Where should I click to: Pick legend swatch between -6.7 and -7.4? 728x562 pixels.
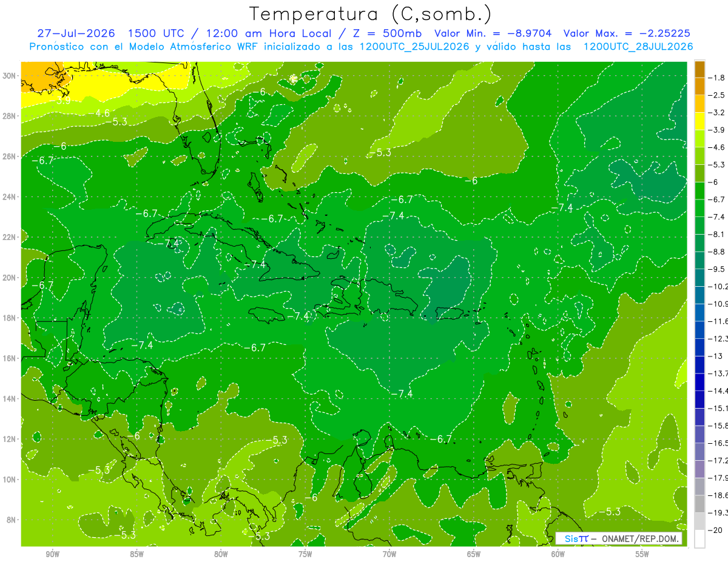tap(699, 208)
